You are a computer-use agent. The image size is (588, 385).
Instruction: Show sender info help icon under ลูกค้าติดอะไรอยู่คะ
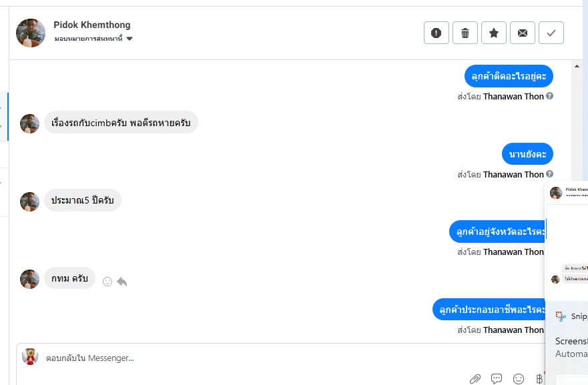point(549,96)
